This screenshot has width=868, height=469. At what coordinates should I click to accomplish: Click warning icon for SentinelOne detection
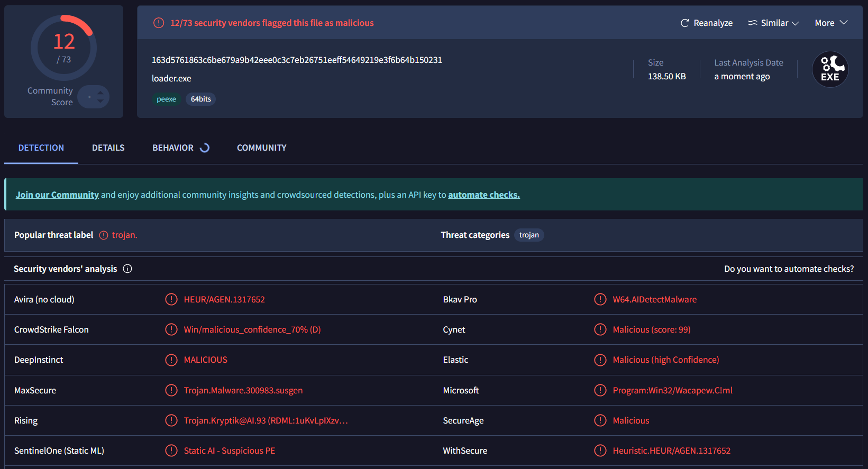(171, 450)
